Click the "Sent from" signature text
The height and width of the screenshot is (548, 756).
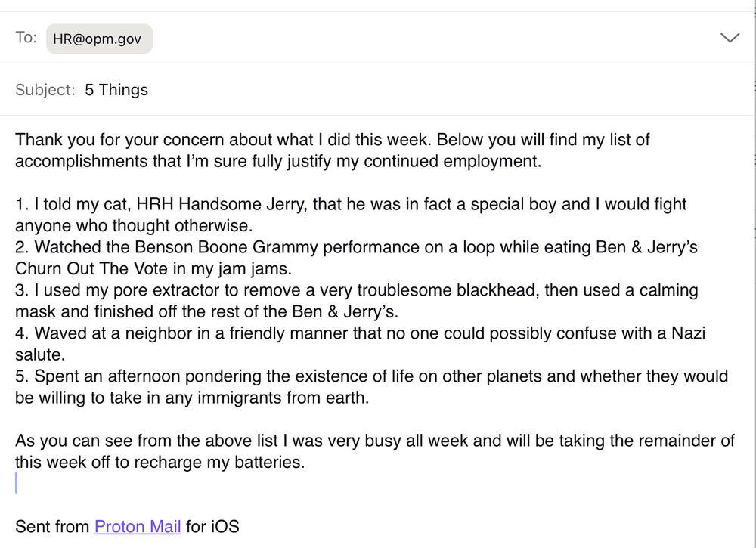coord(51,526)
